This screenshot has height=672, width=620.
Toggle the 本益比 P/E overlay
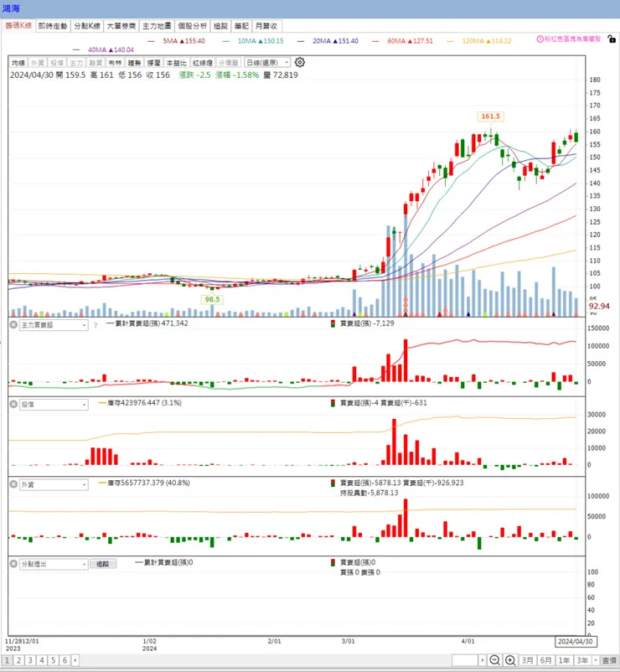176,63
